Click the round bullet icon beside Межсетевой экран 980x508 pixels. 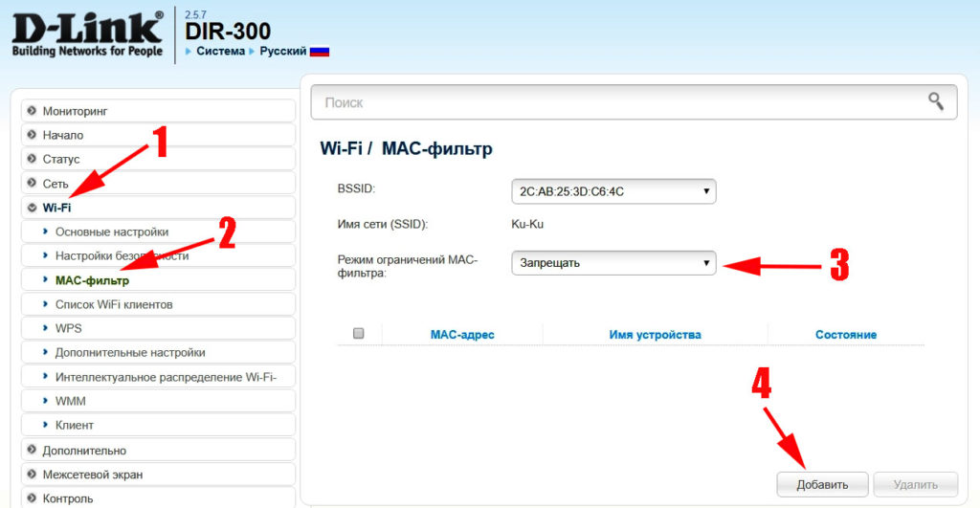pyautogui.click(x=32, y=475)
